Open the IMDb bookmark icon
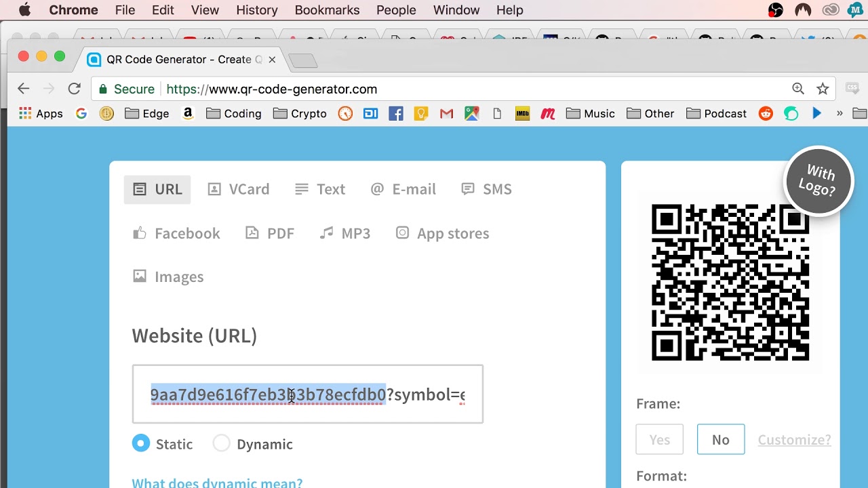The image size is (868, 488). pos(522,114)
